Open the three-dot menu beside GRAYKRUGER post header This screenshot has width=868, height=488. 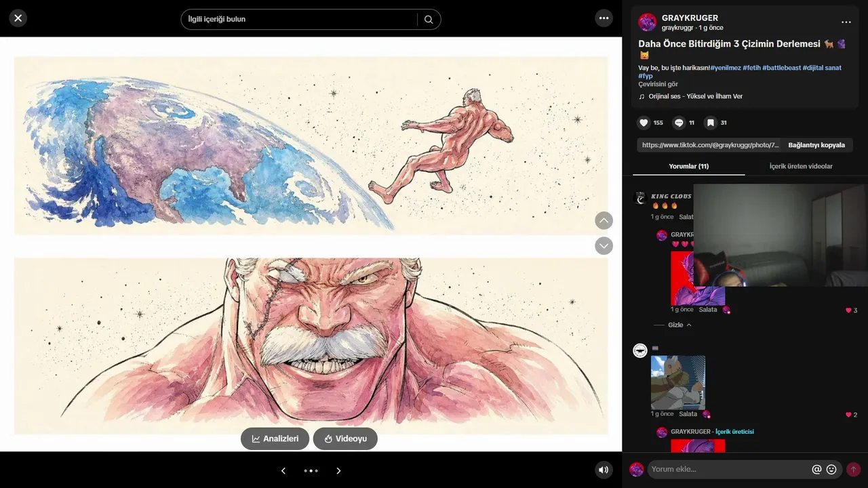pos(846,22)
